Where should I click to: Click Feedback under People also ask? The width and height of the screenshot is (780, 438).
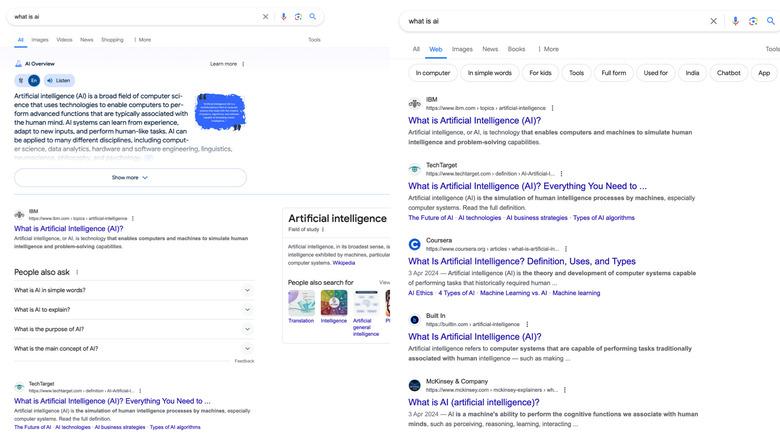(x=244, y=361)
